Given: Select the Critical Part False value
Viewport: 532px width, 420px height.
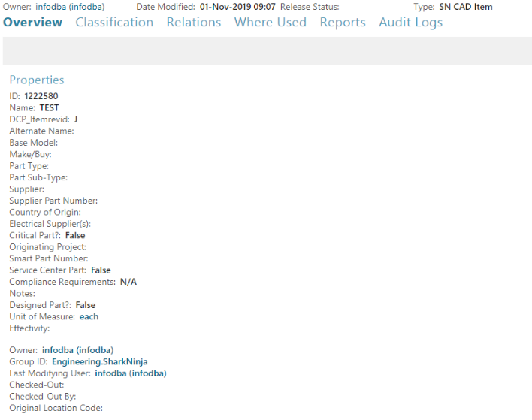Looking at the screenshot, I should click(x=75, y=235).
